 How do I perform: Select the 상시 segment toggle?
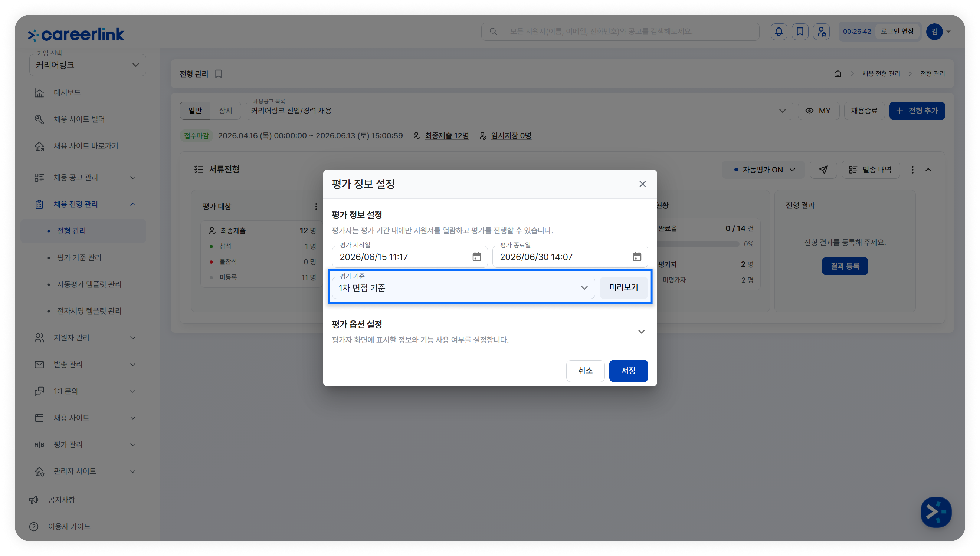225,111
